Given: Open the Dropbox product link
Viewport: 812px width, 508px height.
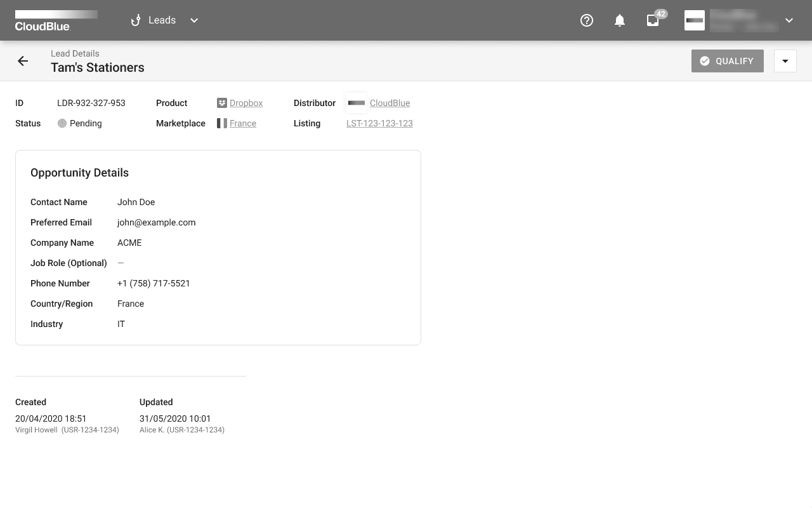Looking at the screenshot, I should (x=246, y=103).
